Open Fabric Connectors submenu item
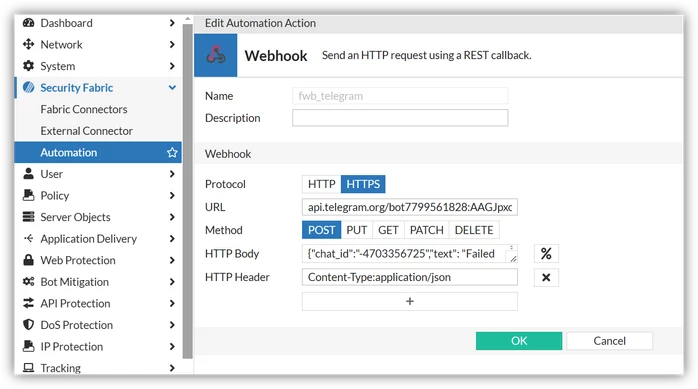This screenshot has width=698, height=389. 84,109
